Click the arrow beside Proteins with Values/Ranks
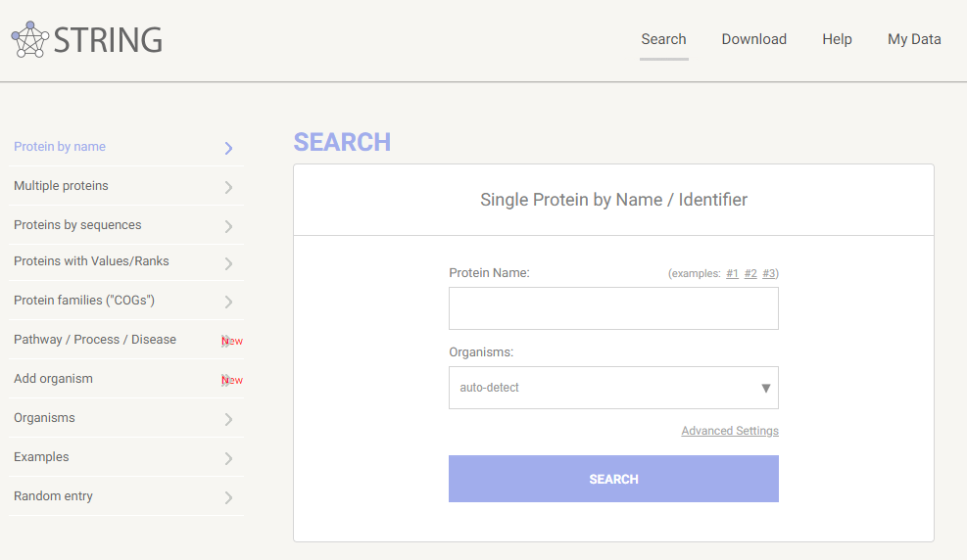The height and width of the screenshot is (560, 967). click(228, 263)
